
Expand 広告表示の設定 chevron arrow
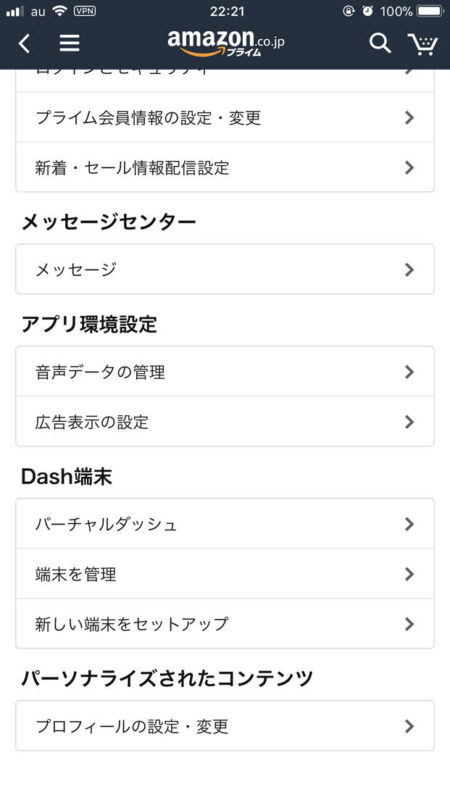coord(409,422)
